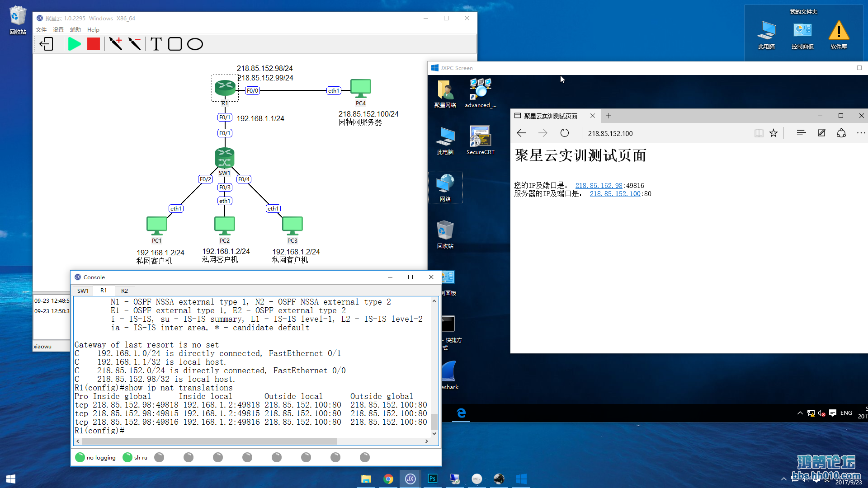Open the 辅助 menu
This screenshot has height=488, width=868.
75,30
